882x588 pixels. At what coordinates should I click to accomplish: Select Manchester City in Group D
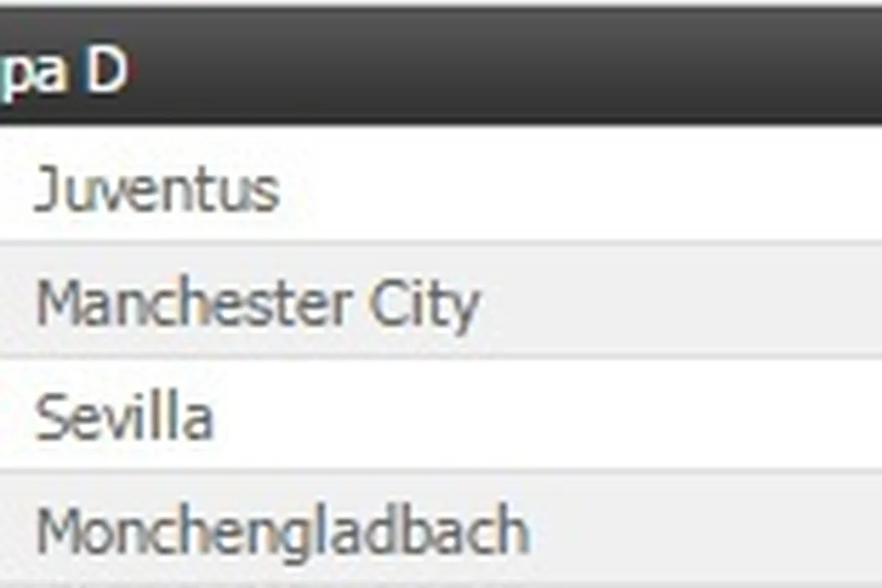click(x=257, y=303)
